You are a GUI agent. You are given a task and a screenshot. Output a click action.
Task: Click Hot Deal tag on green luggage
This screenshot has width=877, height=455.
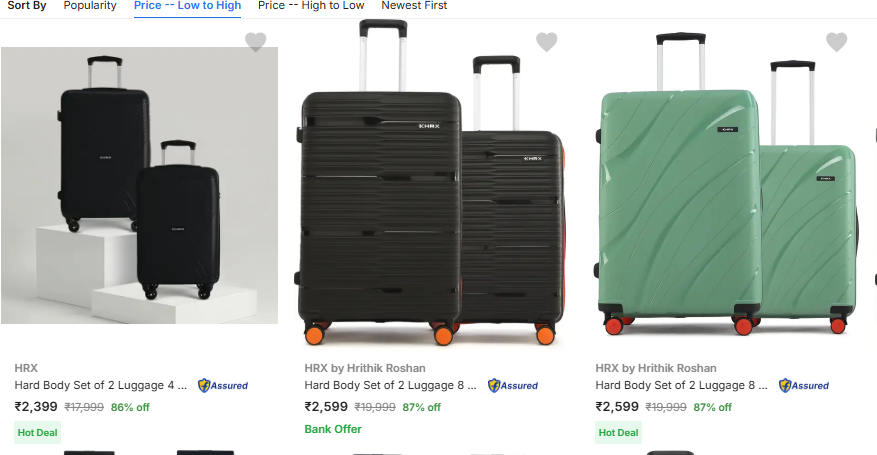point(618,433)
